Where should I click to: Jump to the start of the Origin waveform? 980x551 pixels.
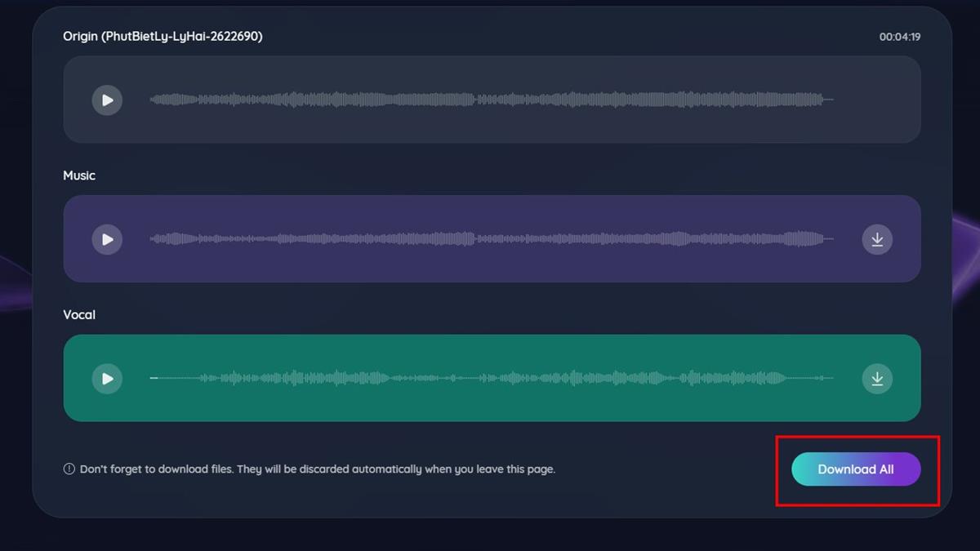[152, 100]
